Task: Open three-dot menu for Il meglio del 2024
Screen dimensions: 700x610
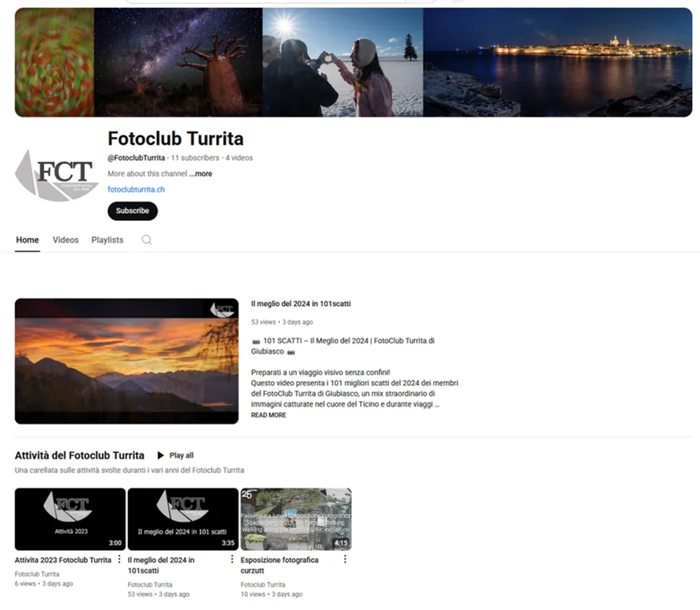Action: point(232,559)
